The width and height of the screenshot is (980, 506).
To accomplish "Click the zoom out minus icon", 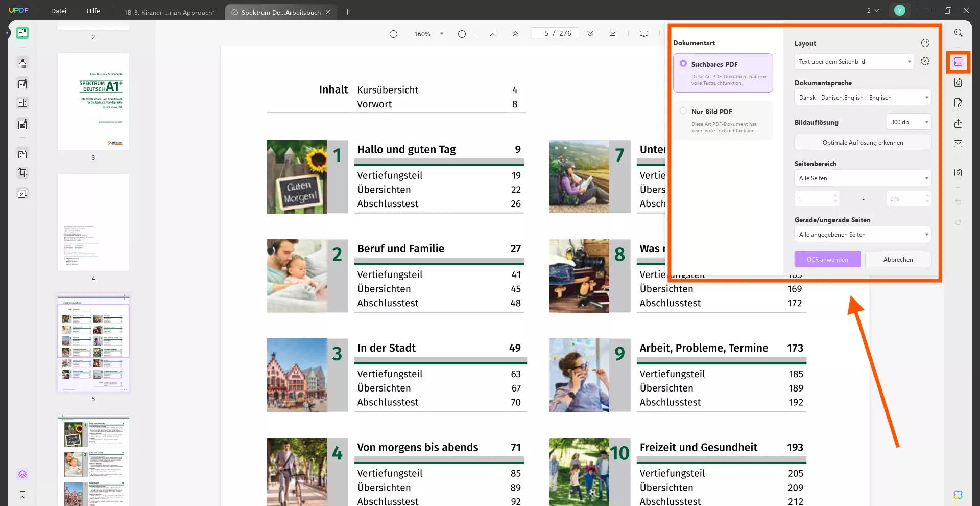I will pyautogui.click(x=393, y=34).
